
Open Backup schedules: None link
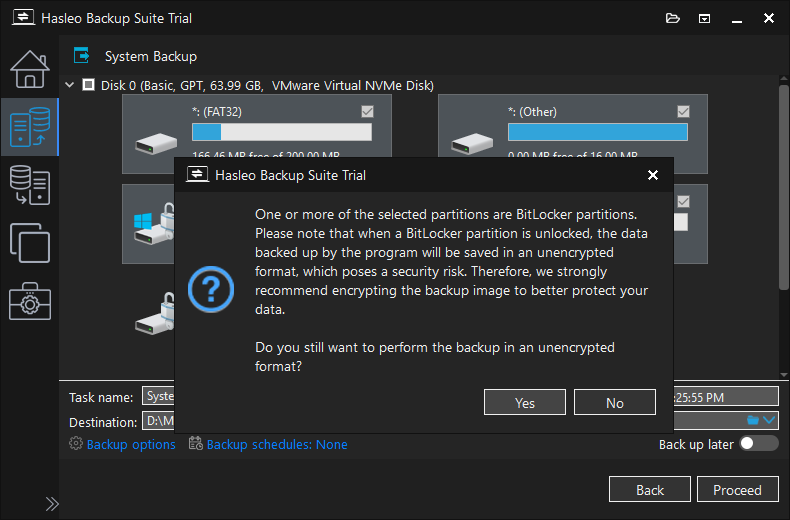(277, 444)
